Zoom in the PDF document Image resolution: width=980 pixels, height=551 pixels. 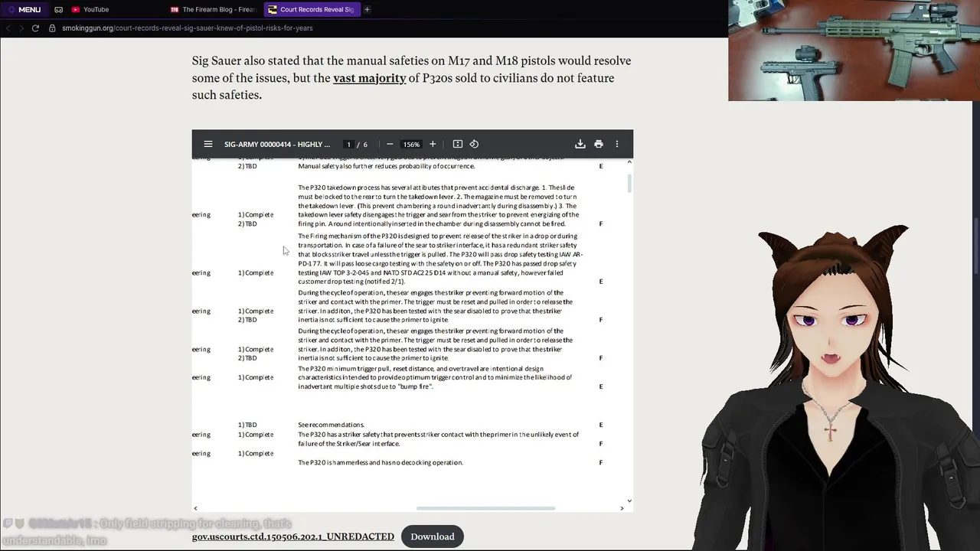pyautogui.click(x=433, y=144)
